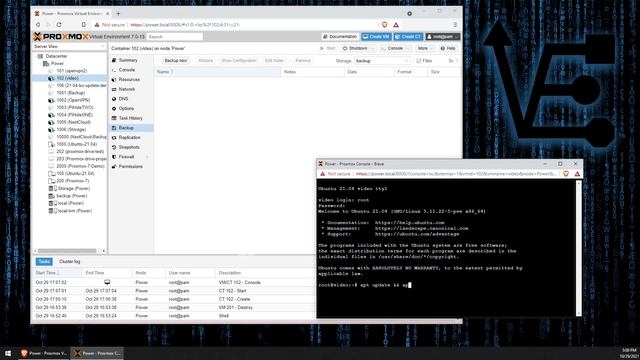Select container 101 (openvpn2) in the tree
Screen dimensions: 640x360
click(x=71, y=71)
